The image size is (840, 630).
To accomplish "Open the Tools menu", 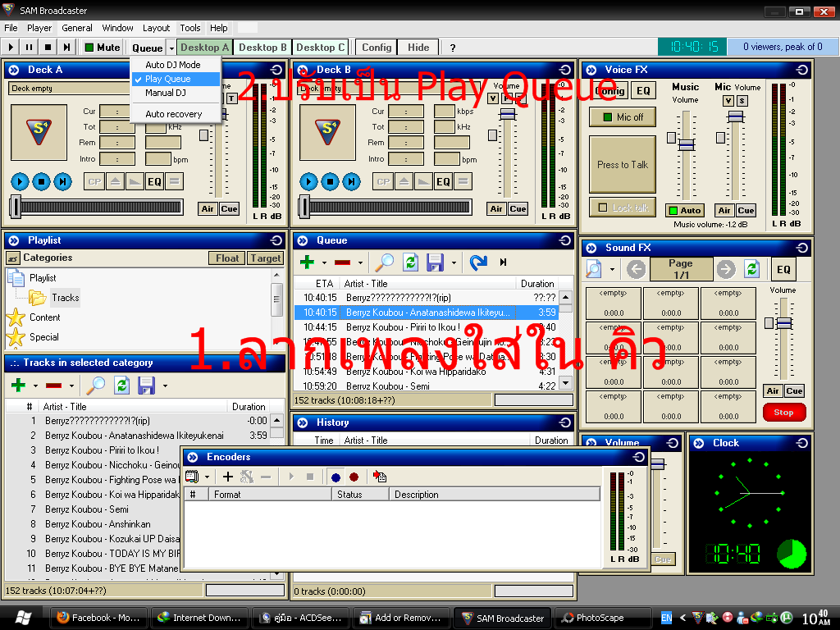I will (x=189, y=28).
